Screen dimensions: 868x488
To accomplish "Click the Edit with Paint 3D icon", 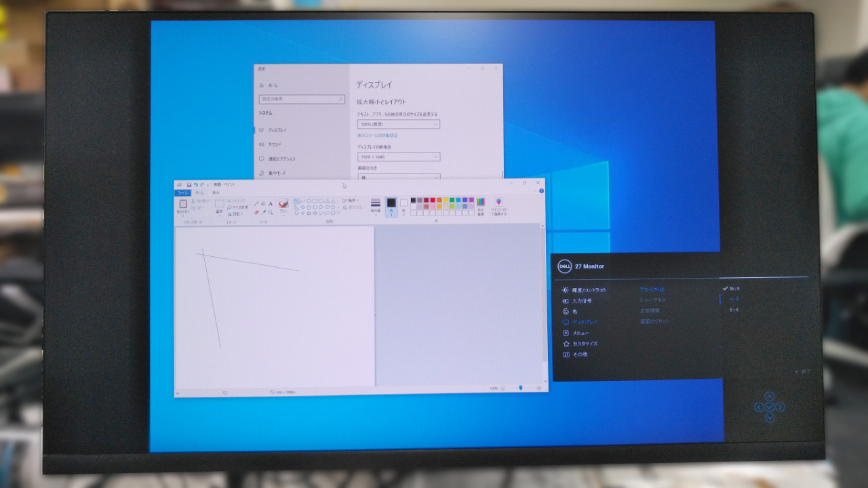I will (x=498, y=203).
